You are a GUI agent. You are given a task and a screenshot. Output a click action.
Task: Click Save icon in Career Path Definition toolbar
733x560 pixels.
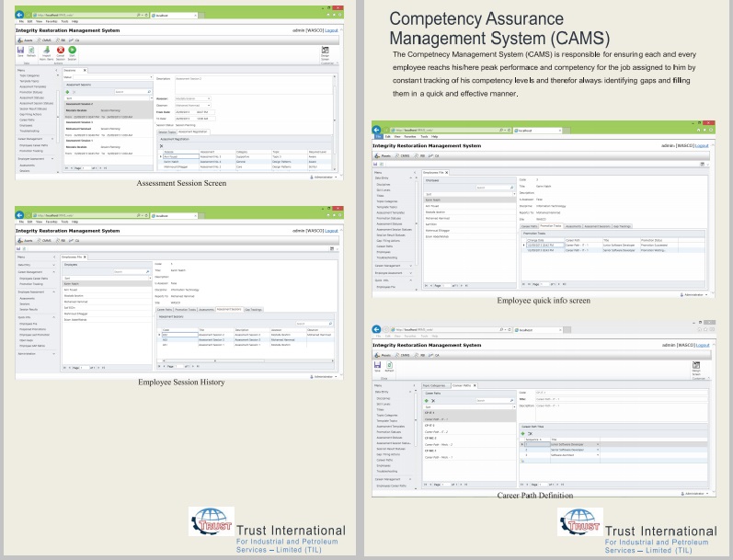(x=378, y=364)
